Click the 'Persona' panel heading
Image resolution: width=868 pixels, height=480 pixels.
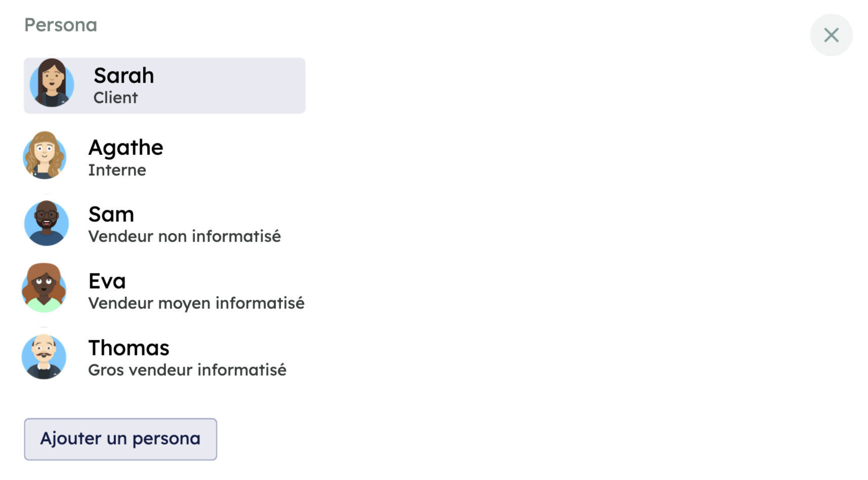pos(61,25)
